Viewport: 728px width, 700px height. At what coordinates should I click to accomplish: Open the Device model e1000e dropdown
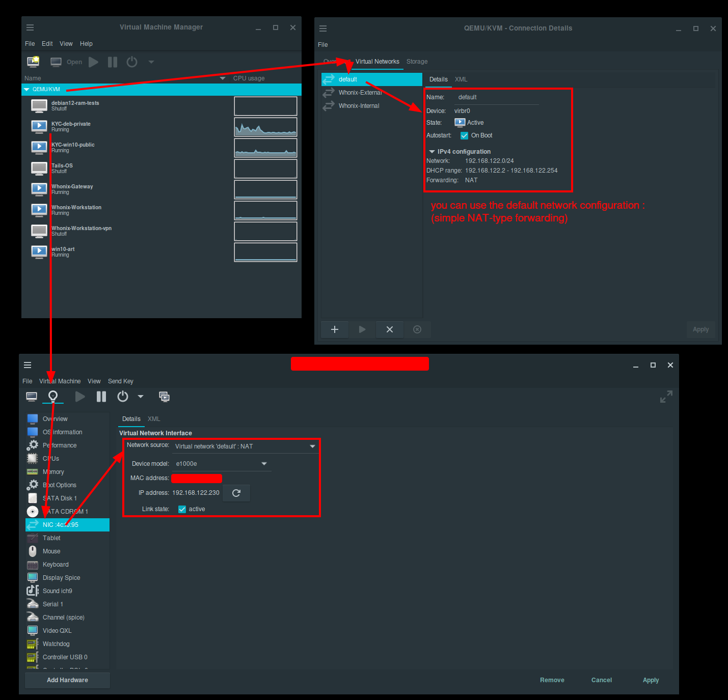[x=222, y=464]
